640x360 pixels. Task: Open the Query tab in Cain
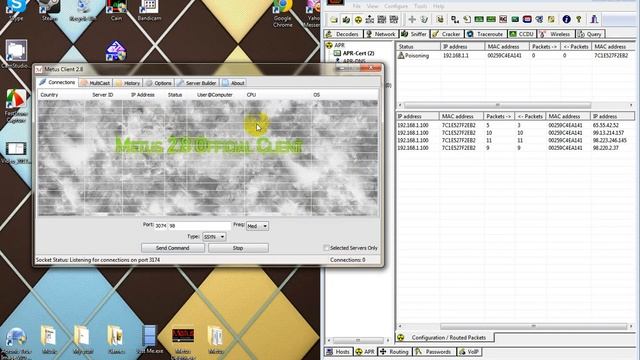pos(590,34)
